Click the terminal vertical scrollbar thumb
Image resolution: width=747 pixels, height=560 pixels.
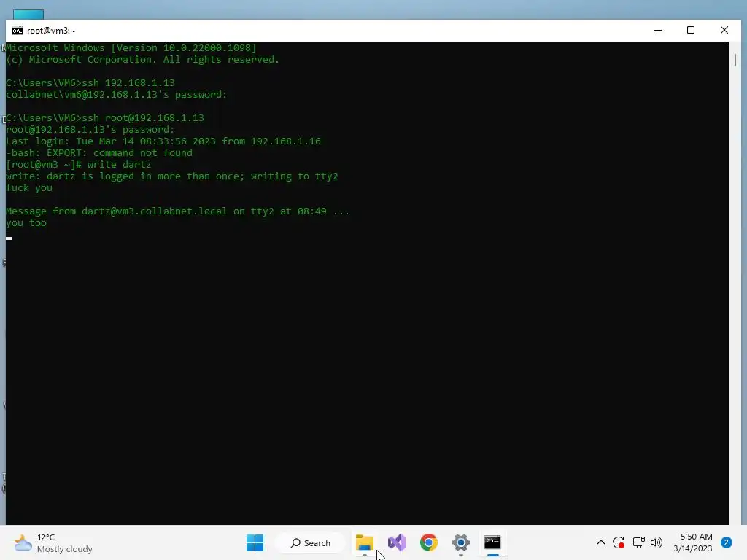click(x=735, y=61)
